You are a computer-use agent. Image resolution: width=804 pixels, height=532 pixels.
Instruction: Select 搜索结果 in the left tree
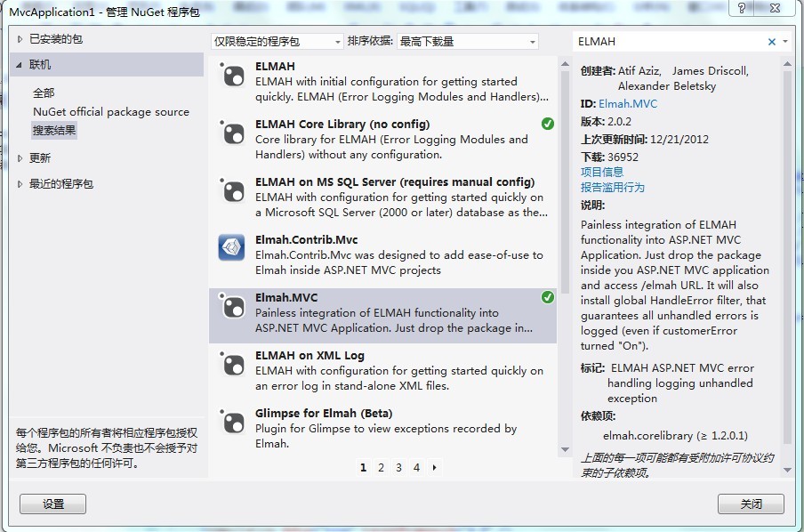(x=54, y=130)
